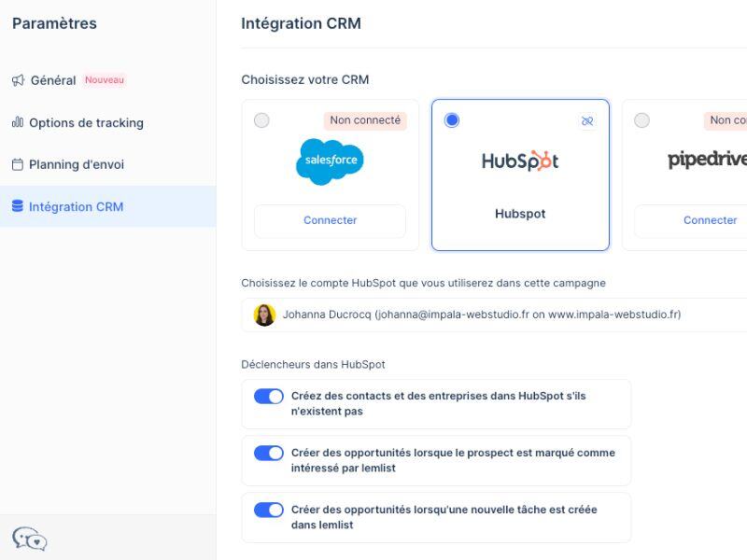Open the Général settings section
Screen dimensions: 747x560
pos(53,80)
